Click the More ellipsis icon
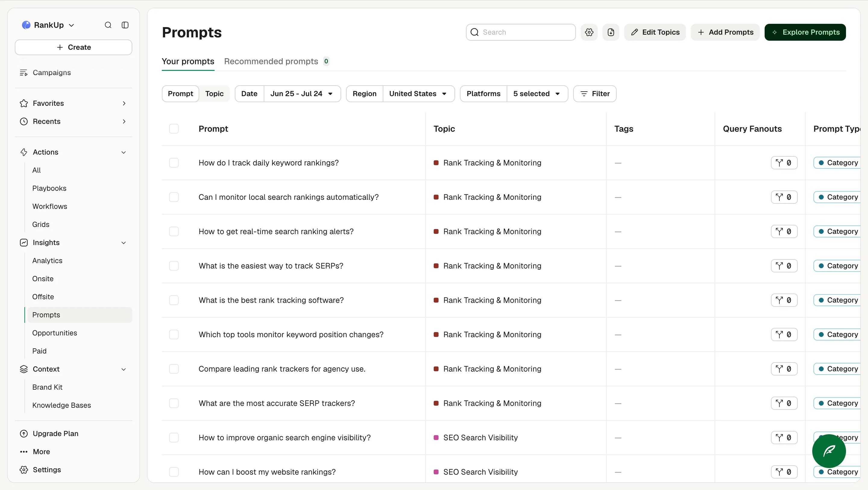 (24, 452)
